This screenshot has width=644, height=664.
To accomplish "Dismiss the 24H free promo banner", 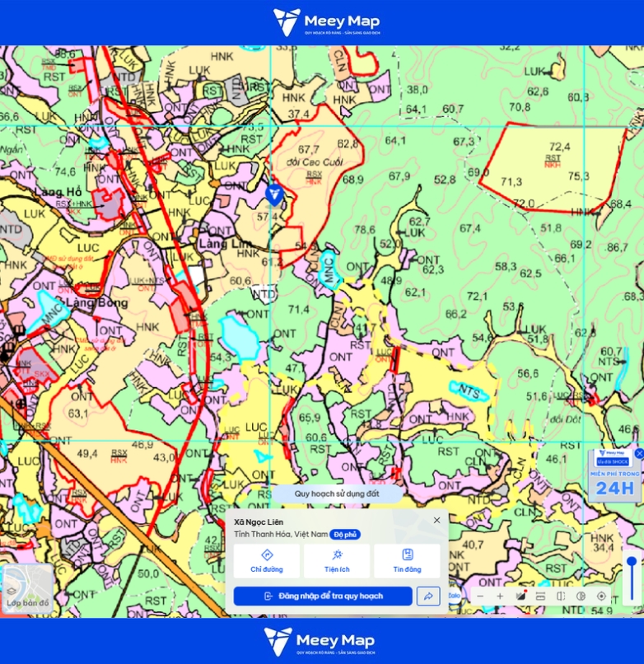I will (x=639, y=452).
